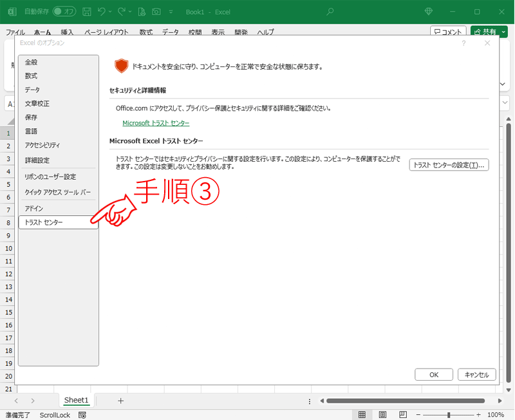Viewport: 515px width, 420px height.
Task: Select 文章校正 category
Action: (x=59, y=104)
